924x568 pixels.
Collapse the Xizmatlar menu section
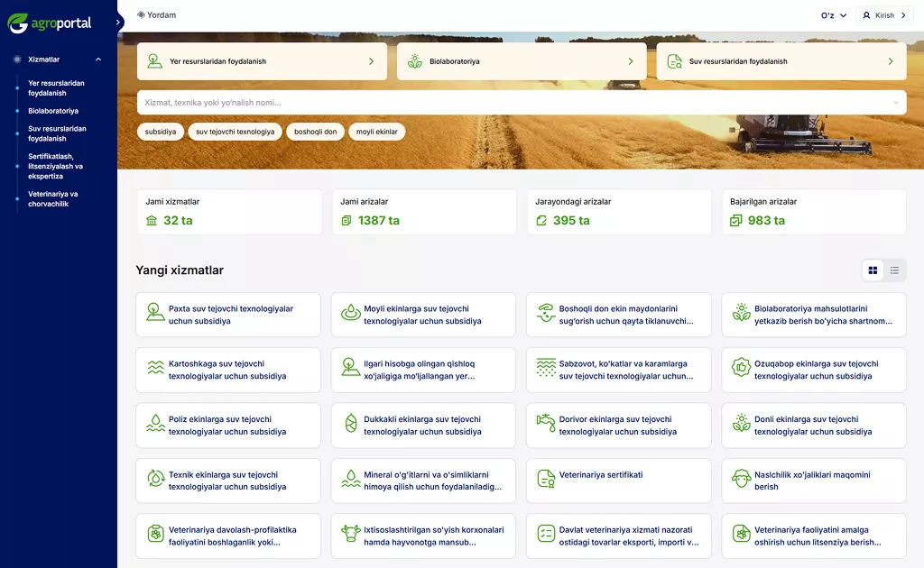[x=98, y=60]
